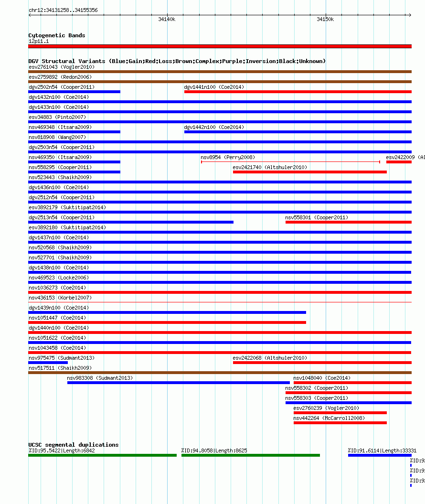Select %ID:95.5422|Length:6842 duplication label
The image size is (425, 504).
click(62, 450)
